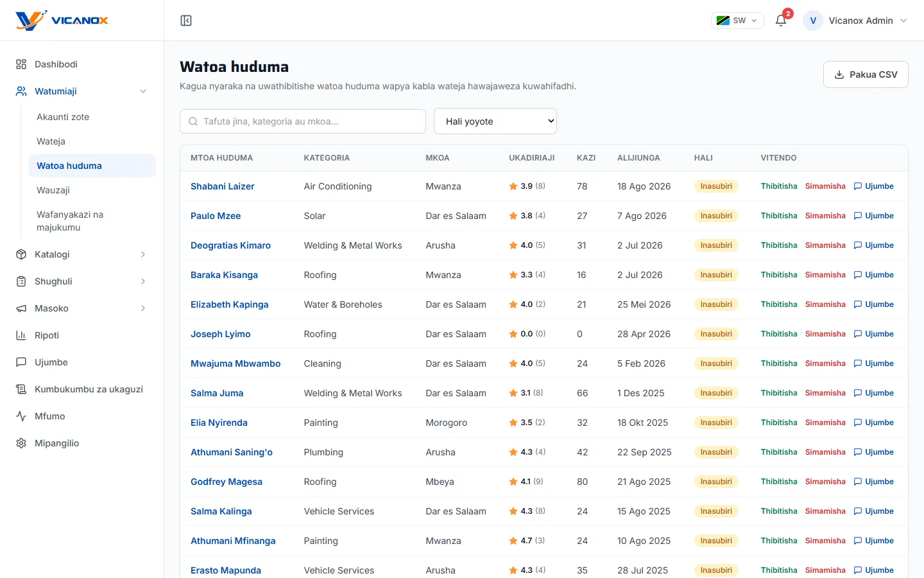924x578 pixels.
Task: Open the SW language dropdown
Action: tap(737, 21)
